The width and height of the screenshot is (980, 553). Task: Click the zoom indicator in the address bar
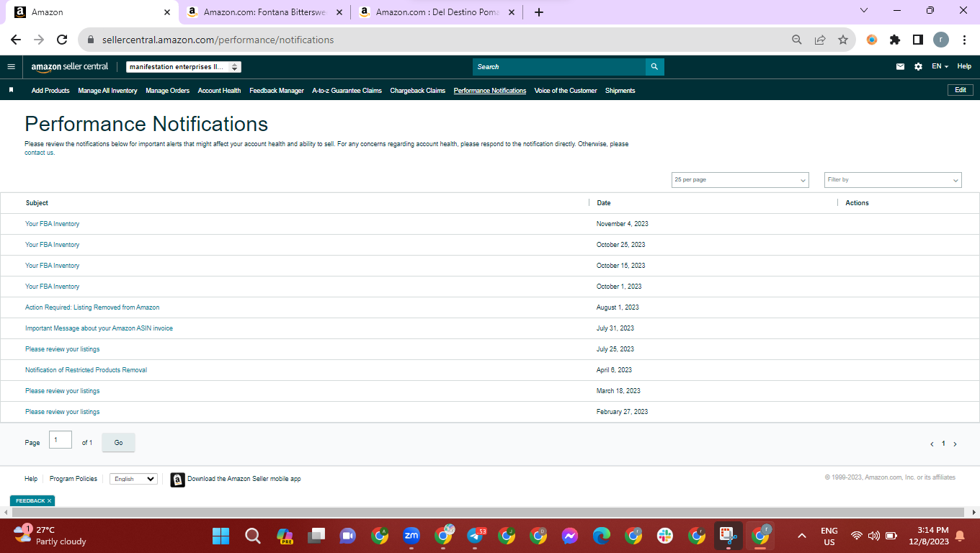tap(797, 40)
